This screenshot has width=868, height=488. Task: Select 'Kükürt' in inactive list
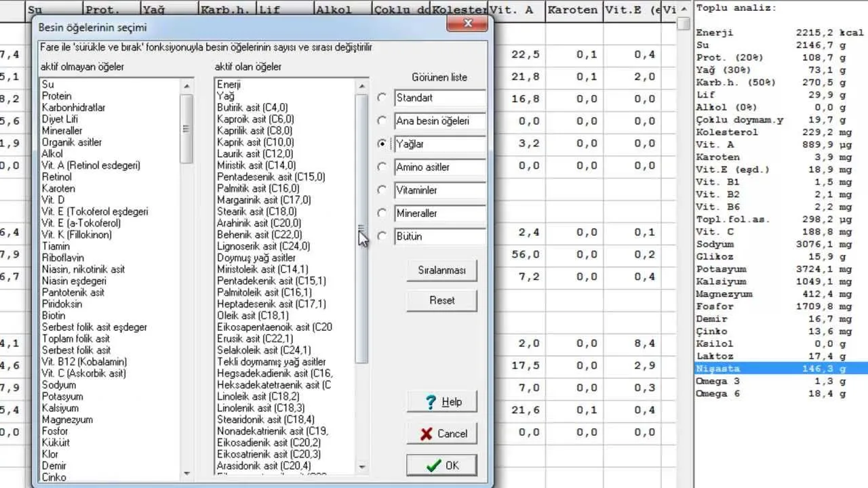[55, 442]
